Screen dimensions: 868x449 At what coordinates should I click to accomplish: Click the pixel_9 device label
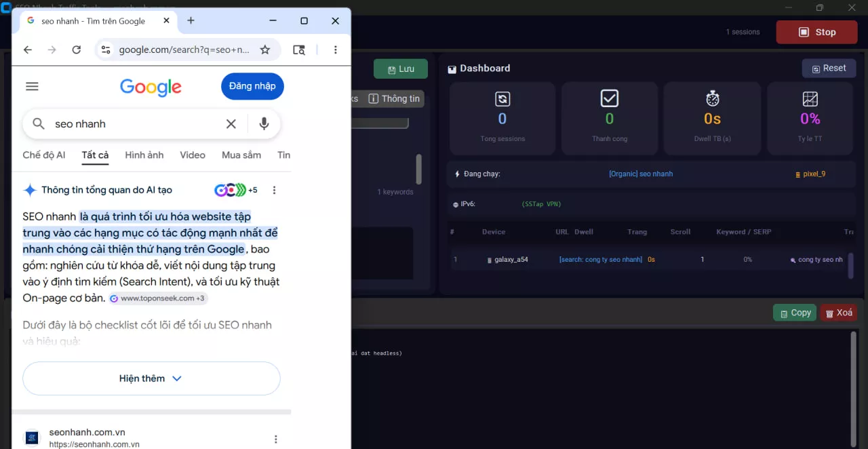(810, 174)
